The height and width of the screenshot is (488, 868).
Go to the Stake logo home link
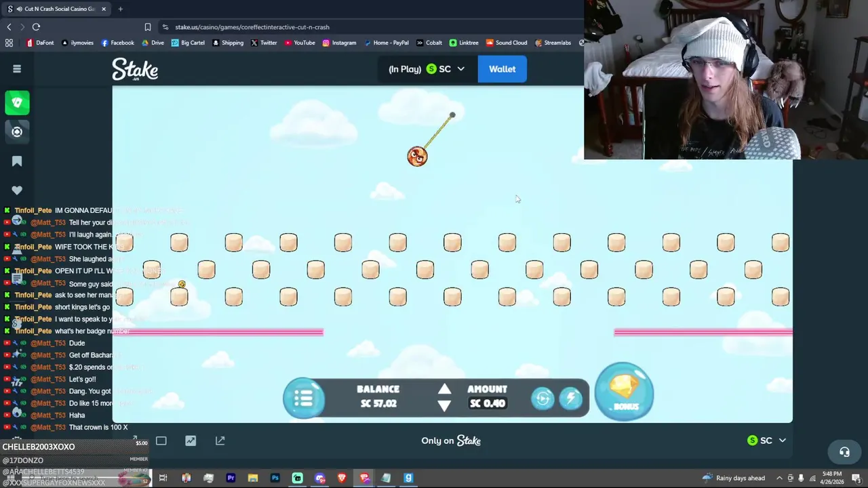tap(135, 69)
